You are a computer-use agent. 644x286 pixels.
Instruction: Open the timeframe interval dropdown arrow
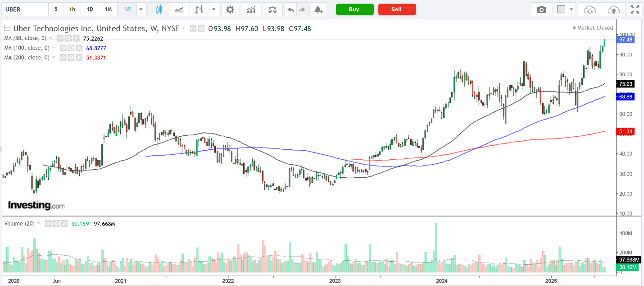click(x=141, y=9)
